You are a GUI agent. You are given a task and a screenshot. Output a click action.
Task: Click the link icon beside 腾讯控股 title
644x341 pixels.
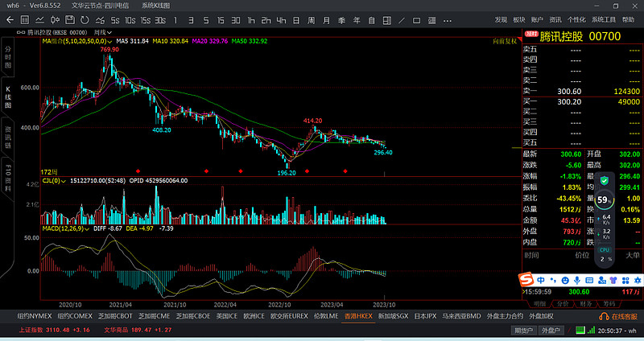tap(21, 32)
